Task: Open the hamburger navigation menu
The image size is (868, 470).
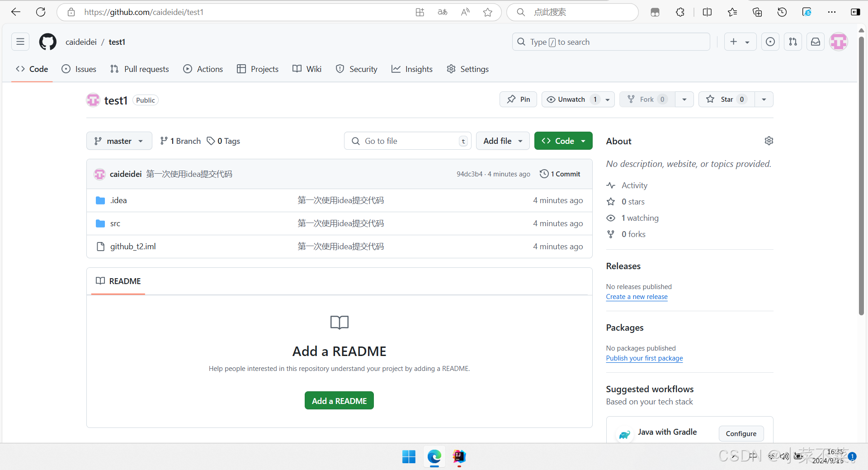Action: [x=20, y=42]
